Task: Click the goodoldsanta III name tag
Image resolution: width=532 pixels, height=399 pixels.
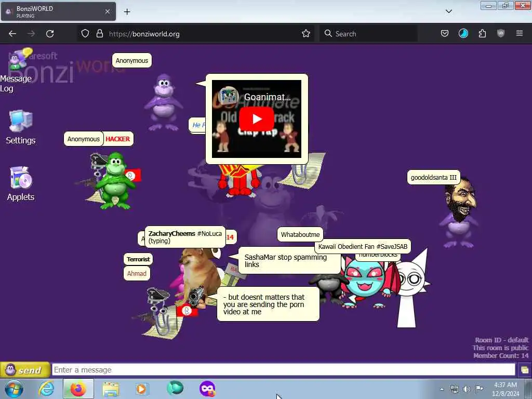Action: pyautogui.click(x=434, y=178)
